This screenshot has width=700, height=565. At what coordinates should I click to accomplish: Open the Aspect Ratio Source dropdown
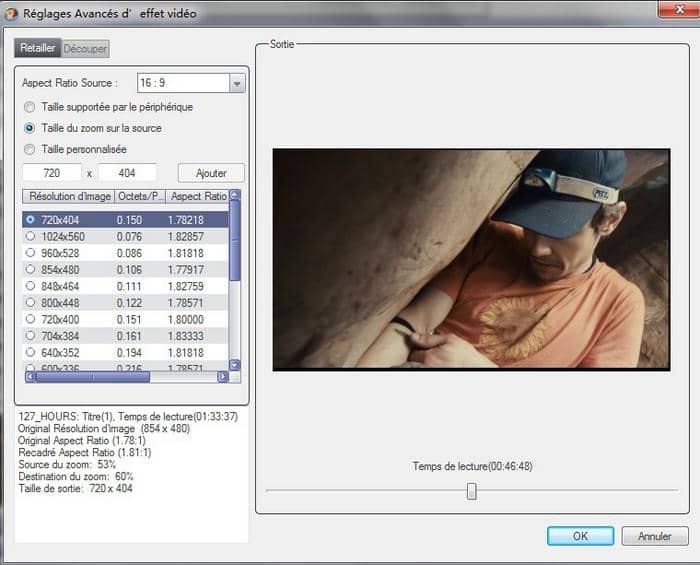click(x=237, y=83)
